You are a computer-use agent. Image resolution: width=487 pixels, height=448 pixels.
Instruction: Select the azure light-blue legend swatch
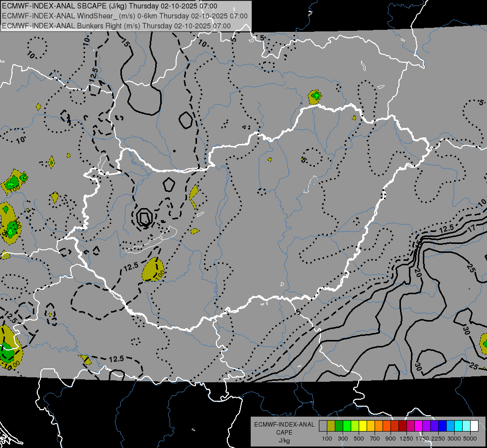tap(450, 426)
